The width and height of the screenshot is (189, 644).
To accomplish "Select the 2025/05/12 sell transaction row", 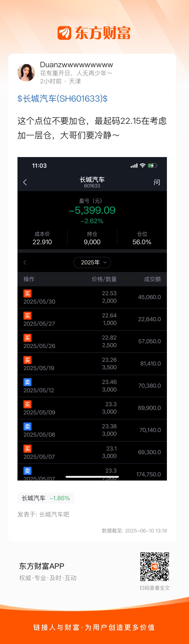I will point(92,386).
